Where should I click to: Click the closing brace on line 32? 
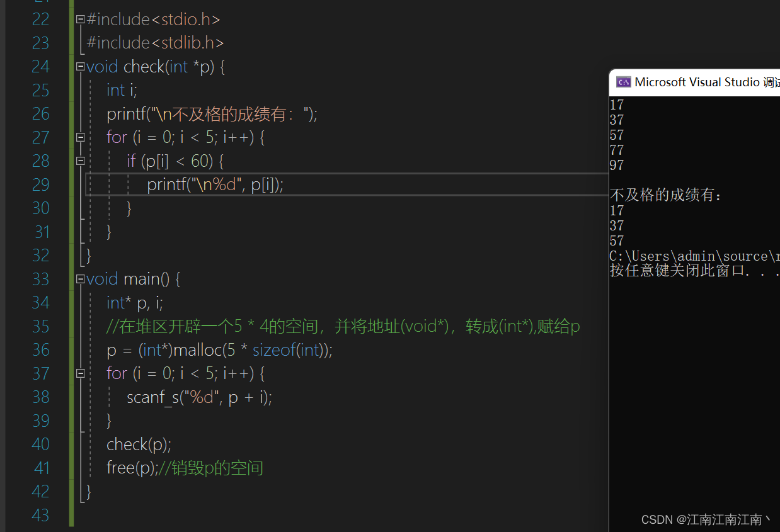click(x=89, y=256)
